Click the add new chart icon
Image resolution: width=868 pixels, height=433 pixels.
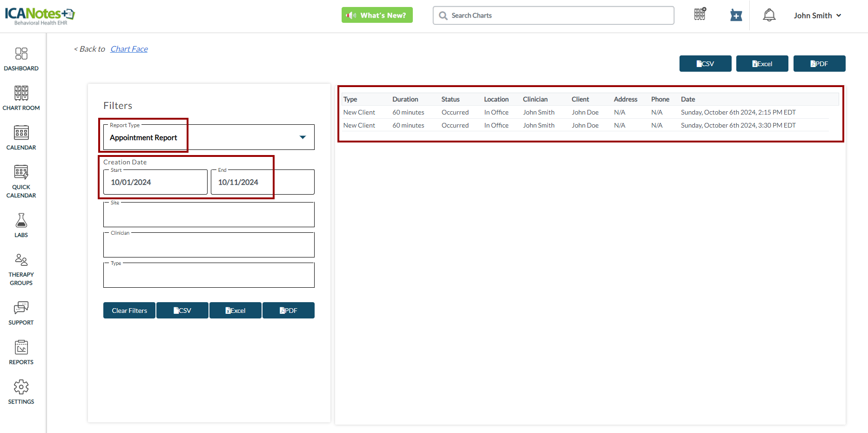pyautogui.click(x=736, y=15)
